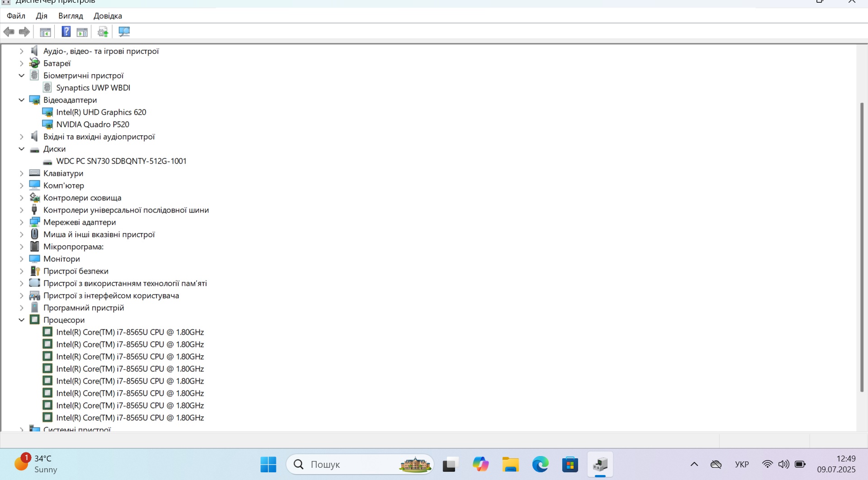Image resolution: width=868 pixels, height=480 pixels.
Task: Click the Update driver toolbar icon
Action: [103, 32]
